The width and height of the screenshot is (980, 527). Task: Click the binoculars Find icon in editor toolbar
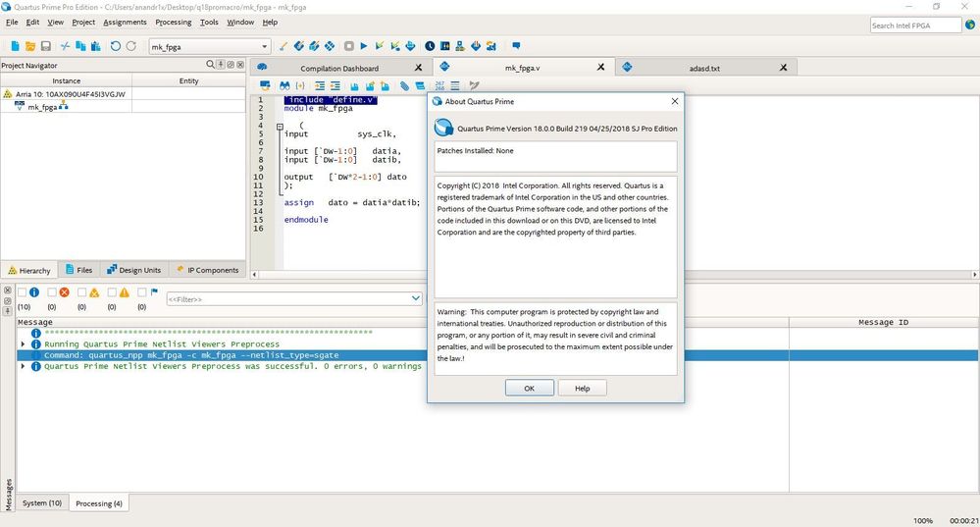pos(284,86)
